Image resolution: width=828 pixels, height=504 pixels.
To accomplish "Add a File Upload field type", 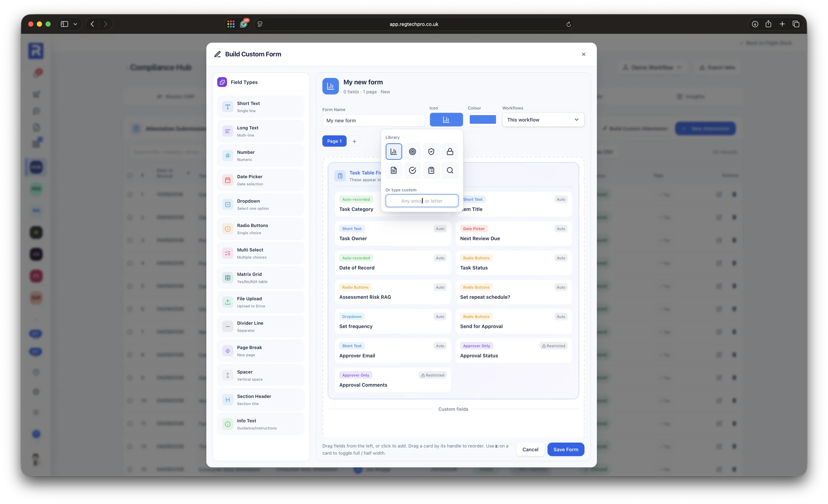I will tap(261, 302).
